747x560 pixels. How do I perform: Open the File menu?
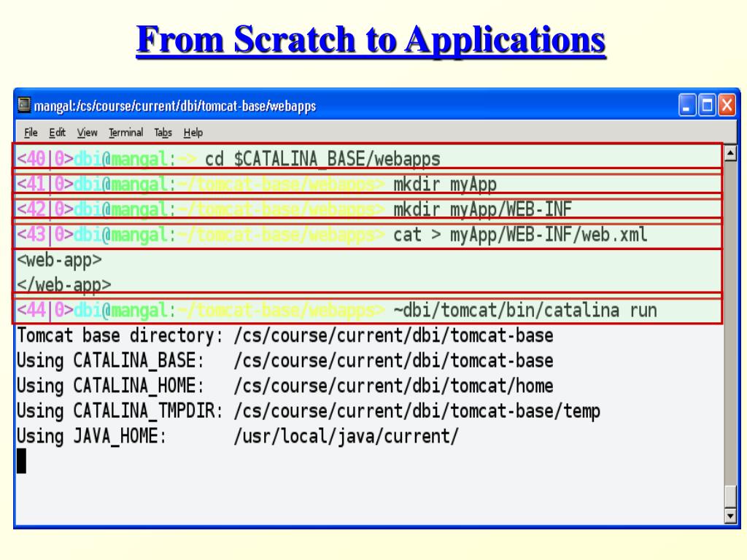point(31,133)
